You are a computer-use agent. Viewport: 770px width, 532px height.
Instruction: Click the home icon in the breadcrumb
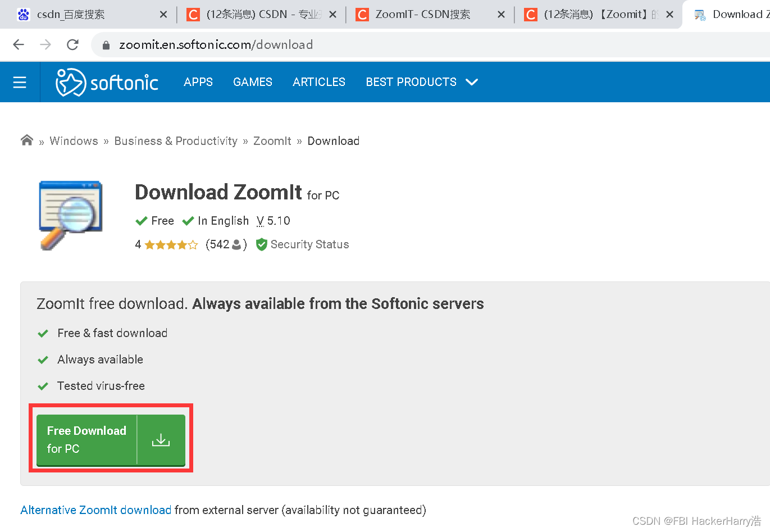point(26,140)
